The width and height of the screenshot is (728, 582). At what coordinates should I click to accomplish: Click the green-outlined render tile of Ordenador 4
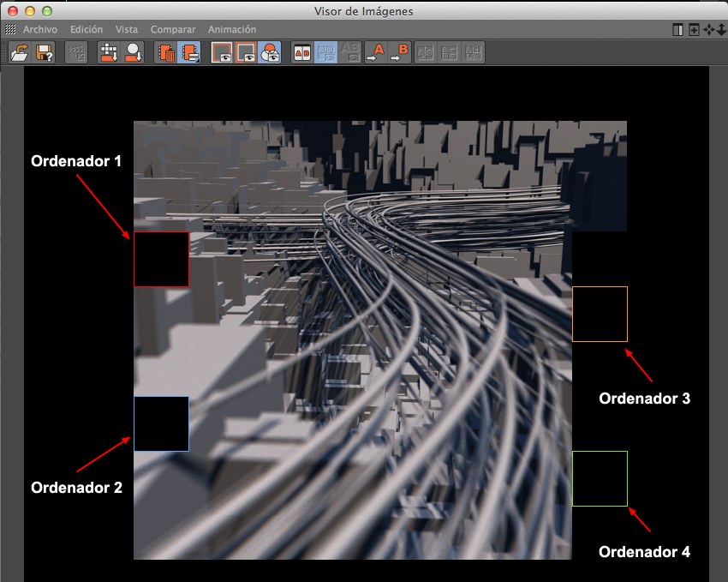coord(600,478)
